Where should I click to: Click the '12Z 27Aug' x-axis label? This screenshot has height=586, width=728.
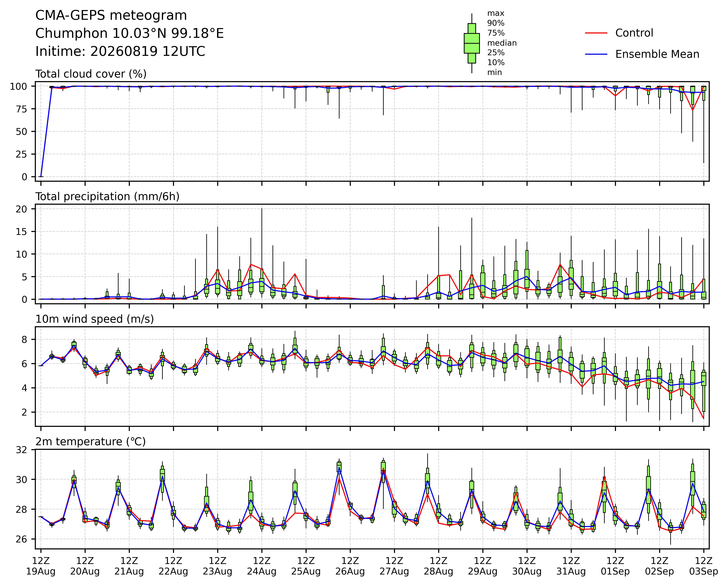coord(394,566)
